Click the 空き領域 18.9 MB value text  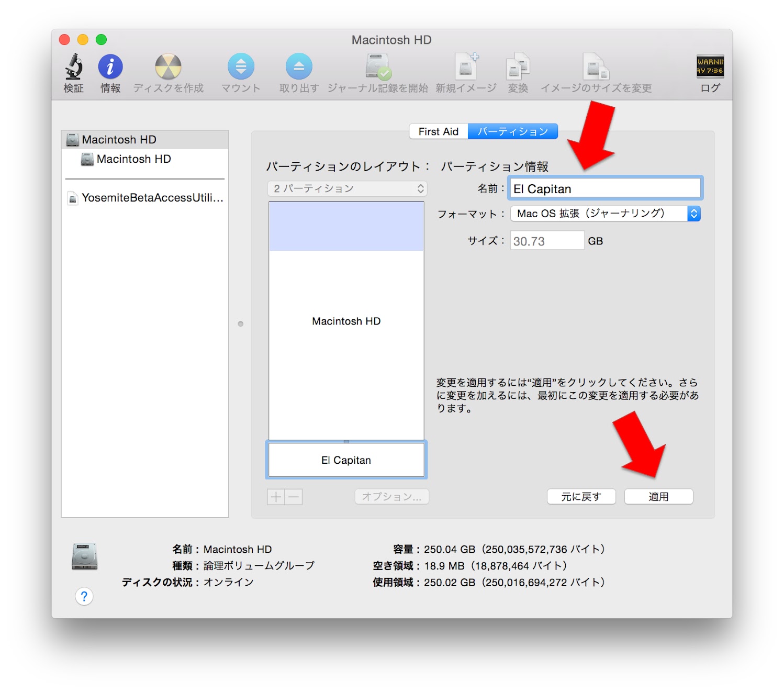(x=496, y=566)
